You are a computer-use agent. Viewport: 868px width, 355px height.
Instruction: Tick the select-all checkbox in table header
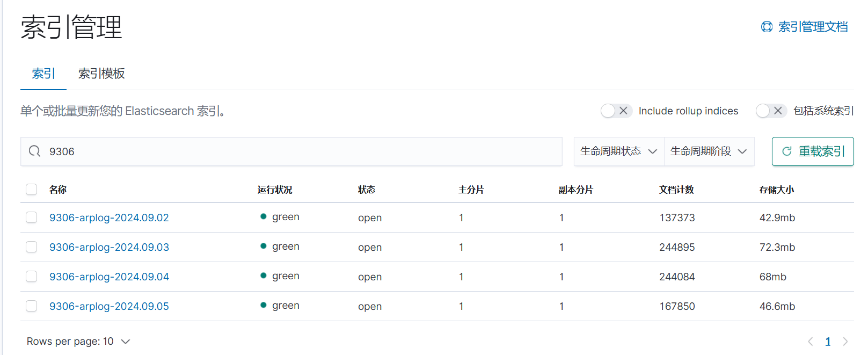(32, 189)
